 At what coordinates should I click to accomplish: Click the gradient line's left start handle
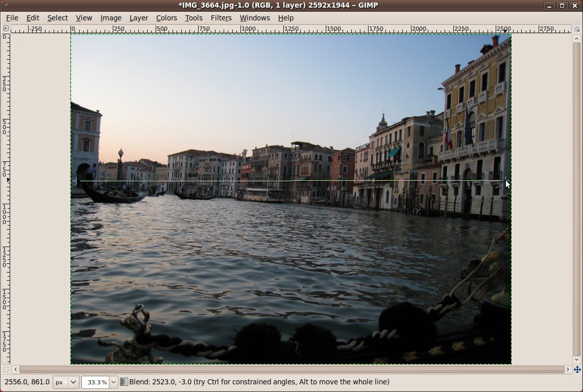76,181
